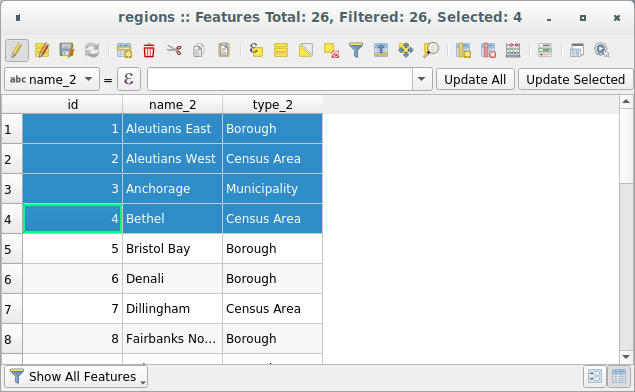Open Show All Features filter menu
Screen dimensions: 635x392
(76, 377)
